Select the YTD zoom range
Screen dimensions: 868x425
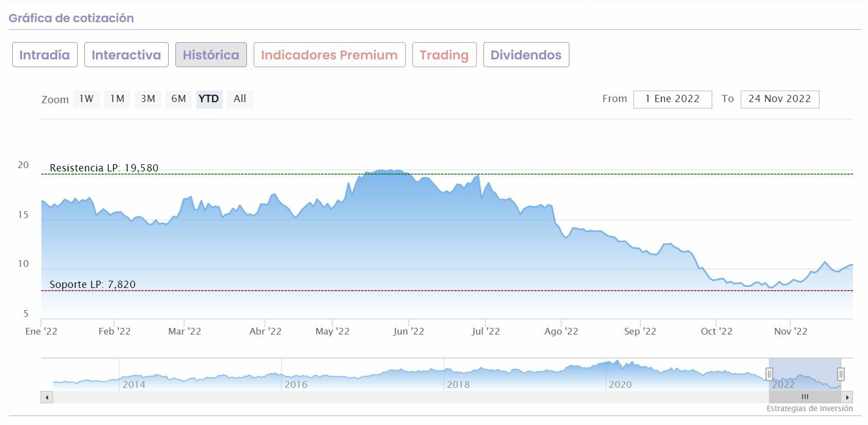(209, 99)
